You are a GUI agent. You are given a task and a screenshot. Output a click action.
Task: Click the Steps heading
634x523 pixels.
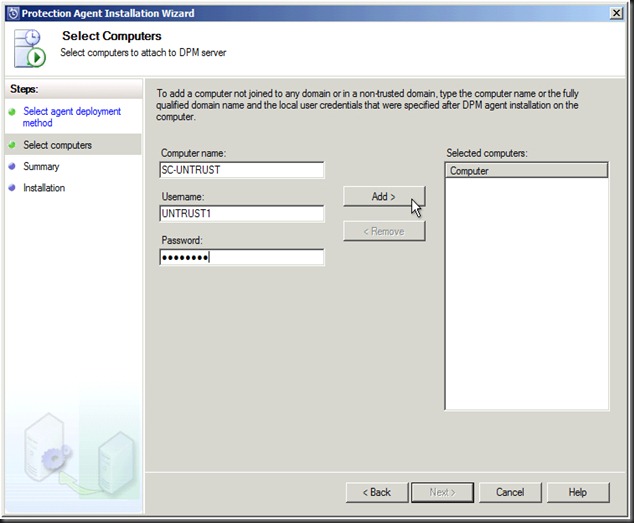click(24, 89)
